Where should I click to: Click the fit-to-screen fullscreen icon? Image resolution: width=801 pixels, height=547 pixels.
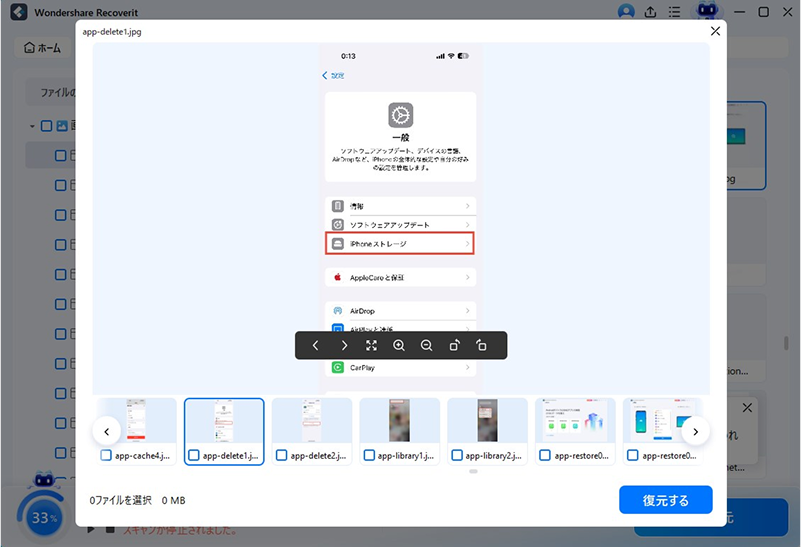point(371,345)
